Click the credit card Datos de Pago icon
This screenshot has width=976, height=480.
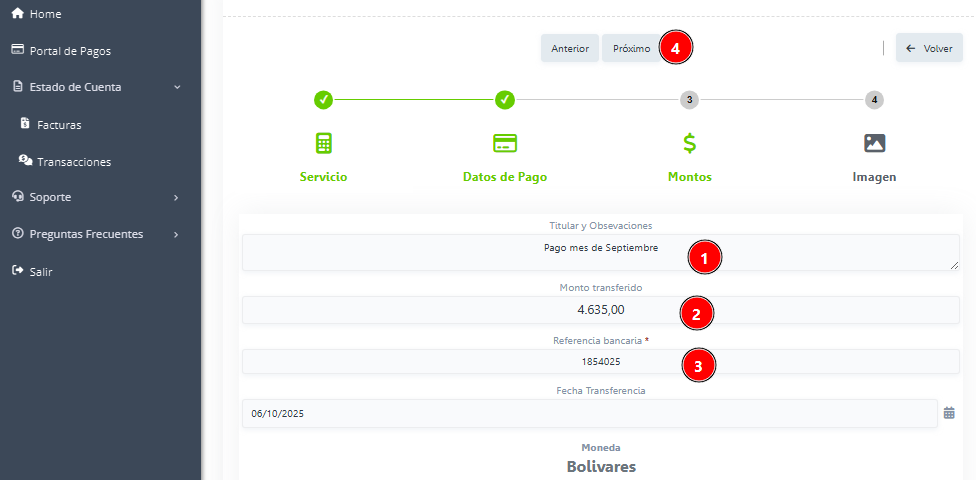click(x=505, y=143)
